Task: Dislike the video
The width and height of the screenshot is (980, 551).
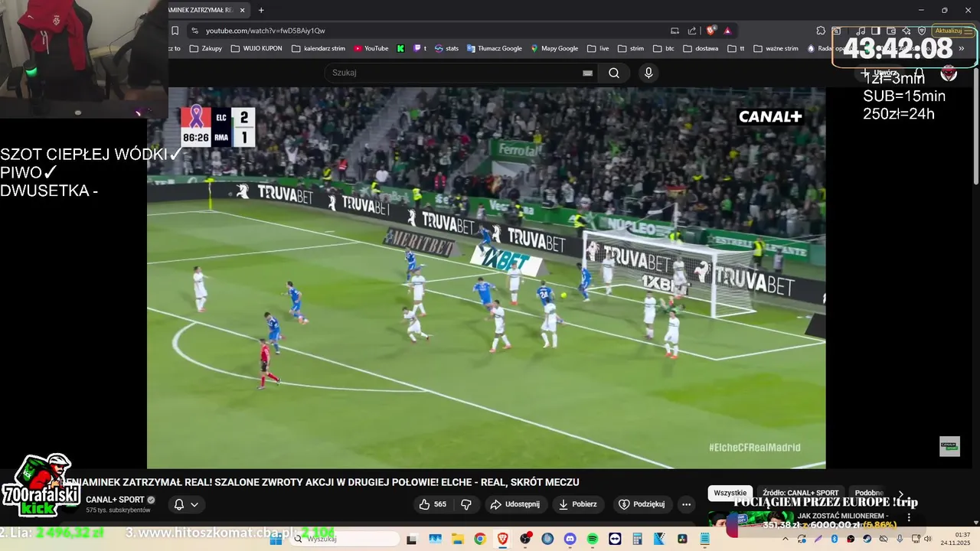Action: (466, 504)
